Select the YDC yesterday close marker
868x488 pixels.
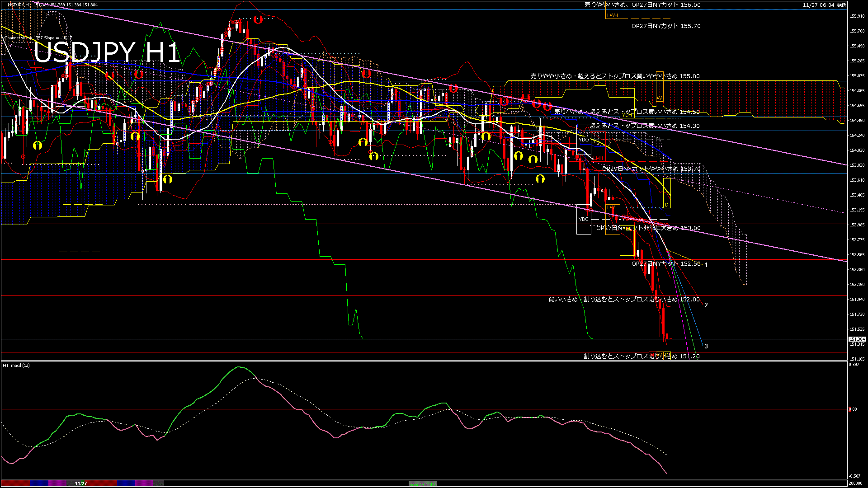[x=584, y=219]
